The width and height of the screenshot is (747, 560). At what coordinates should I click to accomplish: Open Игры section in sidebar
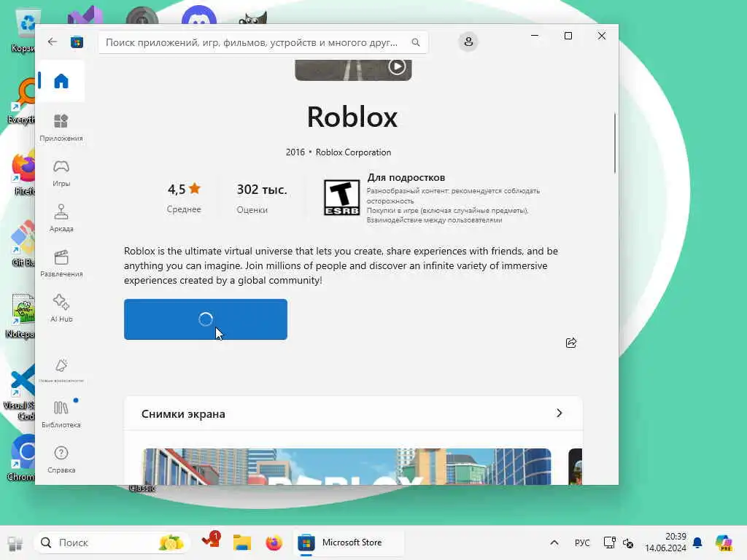pyautogui.click(x=61, y=174)
